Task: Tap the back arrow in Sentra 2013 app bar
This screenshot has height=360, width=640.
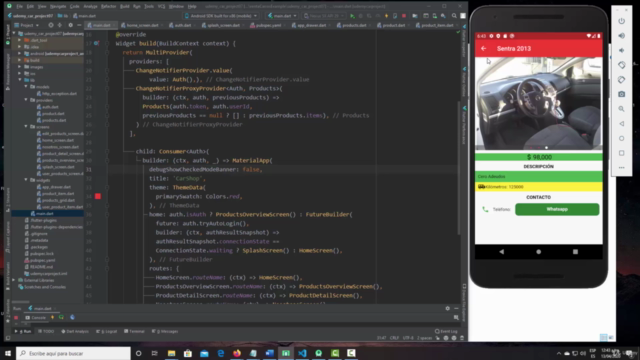Action: point(484,49)
